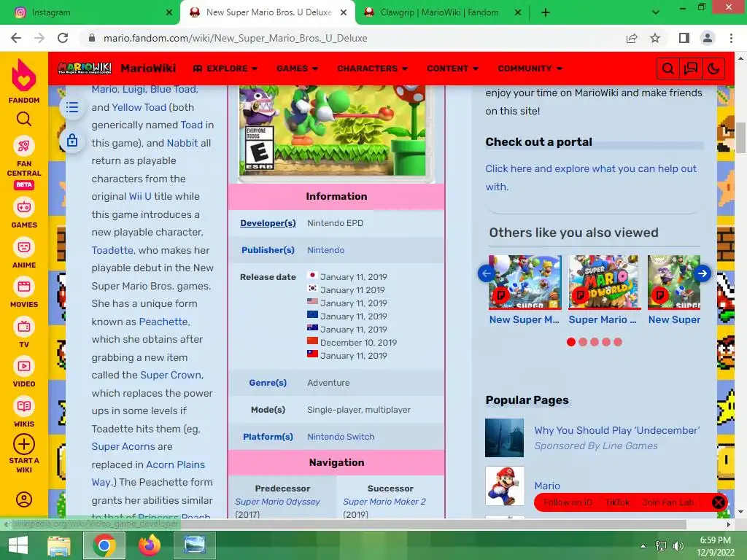Expand the CONTENT dropdown menu
Screen dimensions: 747x560
(452, 69)
